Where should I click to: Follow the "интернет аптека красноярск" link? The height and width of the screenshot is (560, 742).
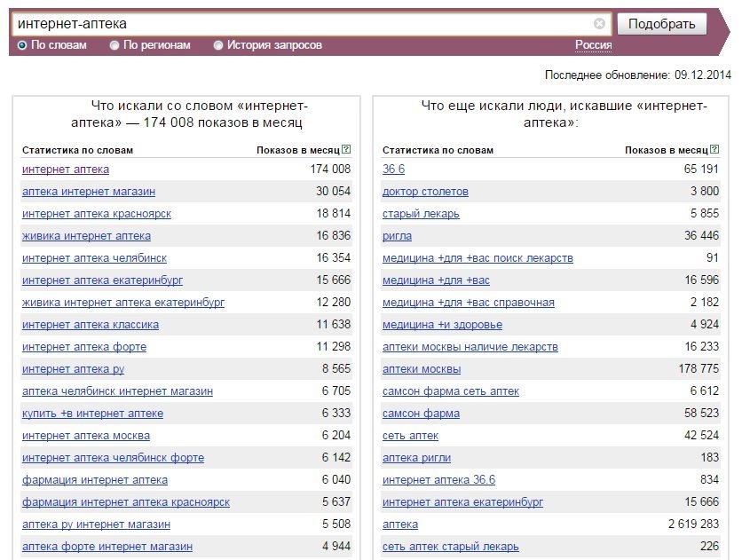pyautogui.click(x=97, y=214)
